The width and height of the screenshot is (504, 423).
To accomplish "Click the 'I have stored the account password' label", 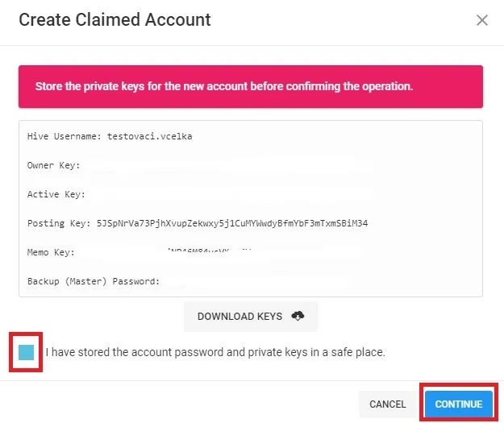I will coord(215,352).
